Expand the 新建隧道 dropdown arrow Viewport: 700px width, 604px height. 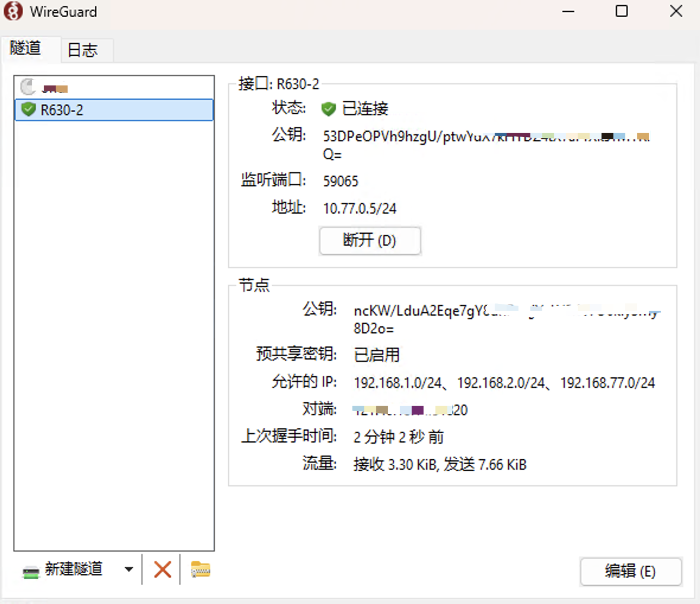tap(129, 569)
